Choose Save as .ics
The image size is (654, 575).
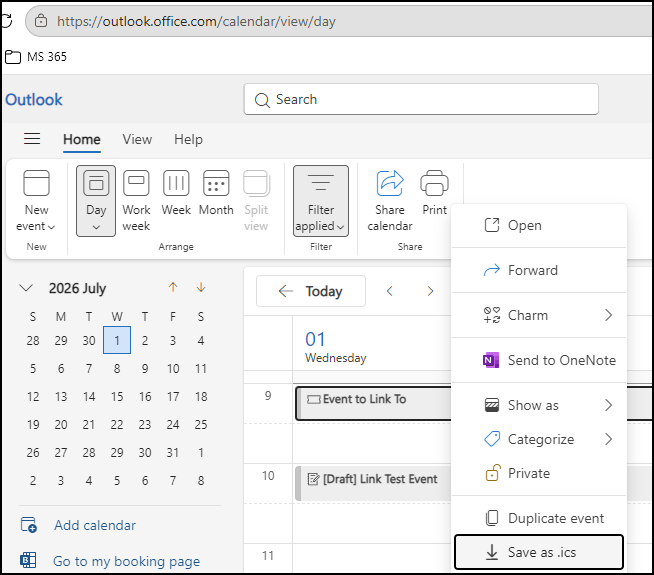[x=539, y=552]
